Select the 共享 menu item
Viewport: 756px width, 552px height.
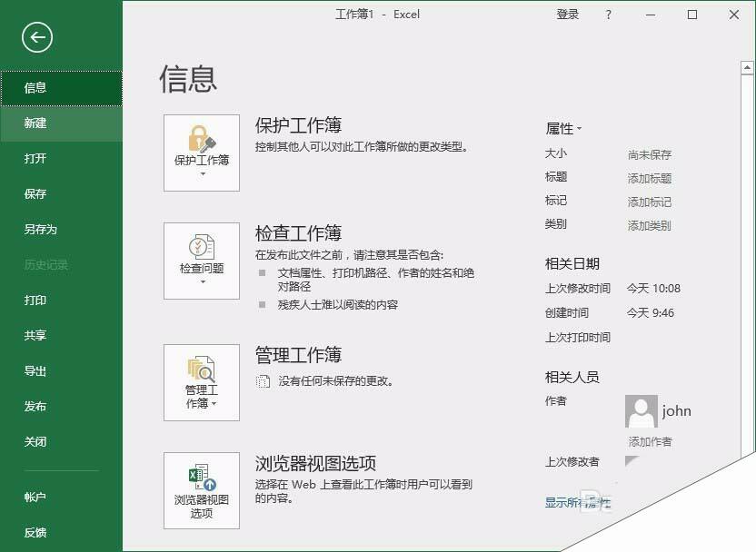click(61, 336)
